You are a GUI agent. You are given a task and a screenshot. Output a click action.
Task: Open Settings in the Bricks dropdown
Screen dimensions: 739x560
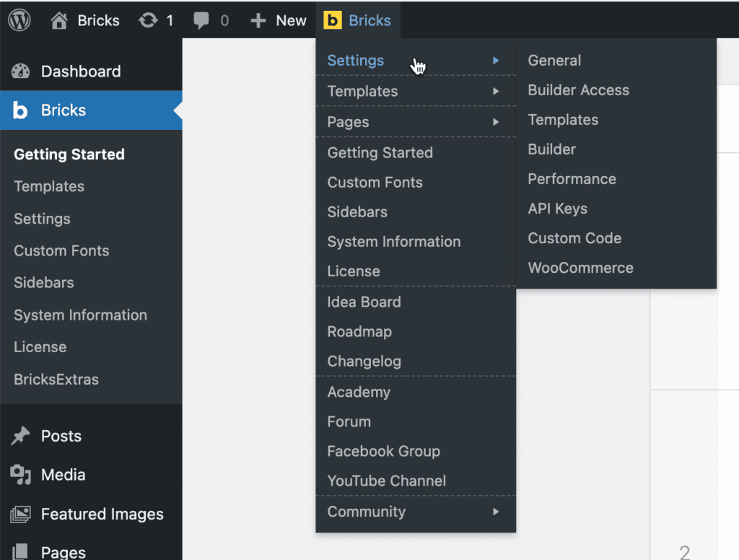point(355,61)
